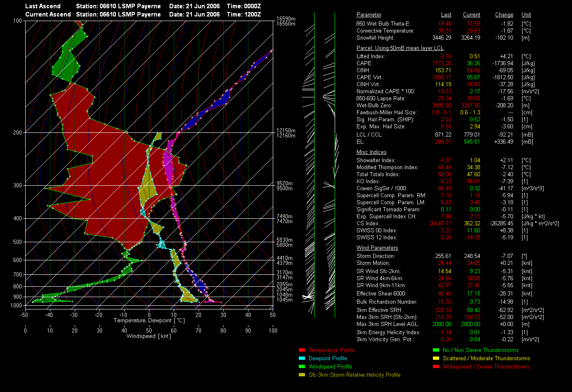Open the Wind Parameters section heading
This screenshot has height=392, width=572.
click(377, 248)
